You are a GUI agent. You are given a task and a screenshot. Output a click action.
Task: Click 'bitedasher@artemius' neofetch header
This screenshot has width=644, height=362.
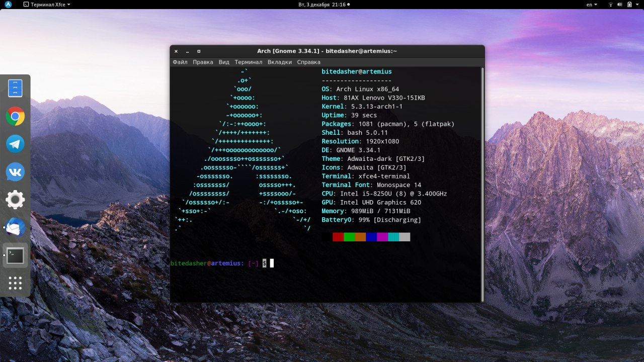click(357, 71)
